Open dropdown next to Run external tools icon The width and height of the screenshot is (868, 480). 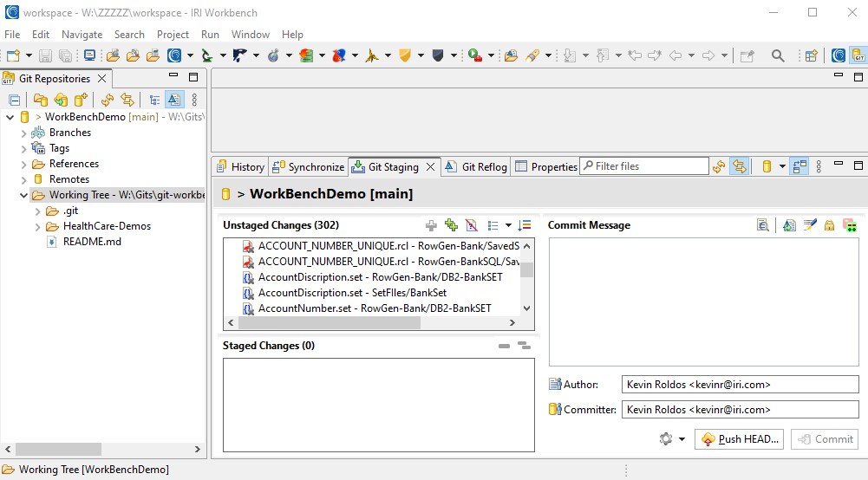(x=491, y=55)
